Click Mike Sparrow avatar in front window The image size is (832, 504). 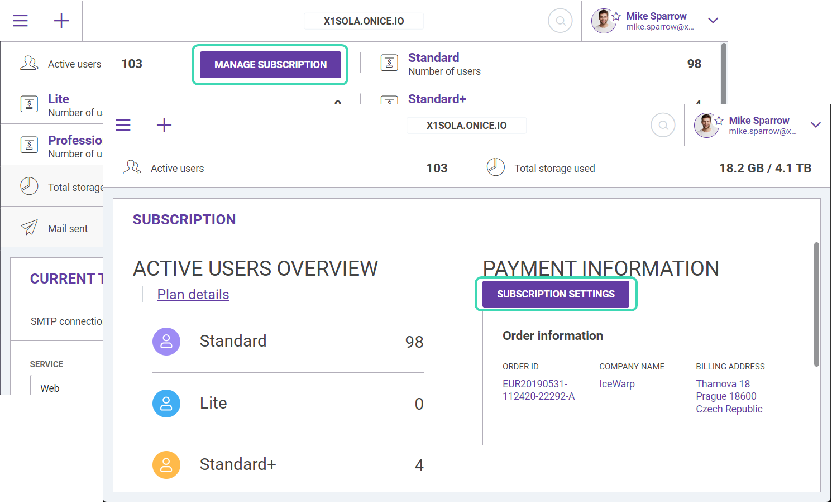pos(706,125)
